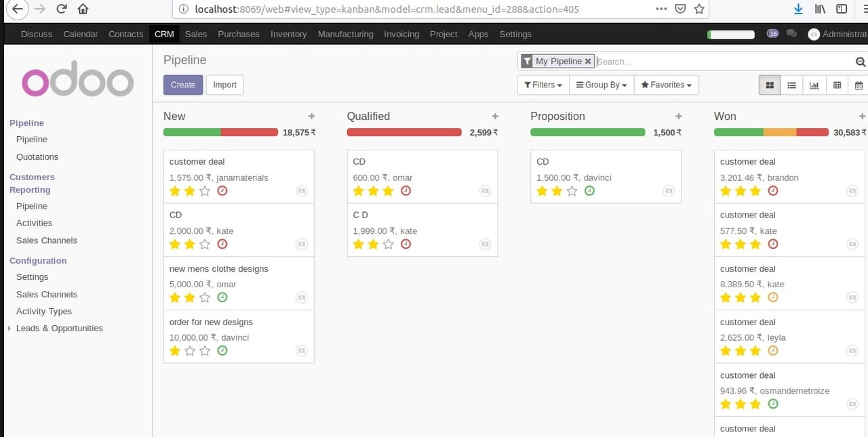Set third star priority on the kate 2,000.00 CD card
The height and width of the screenshot is (437, 868).
(205, 244)
